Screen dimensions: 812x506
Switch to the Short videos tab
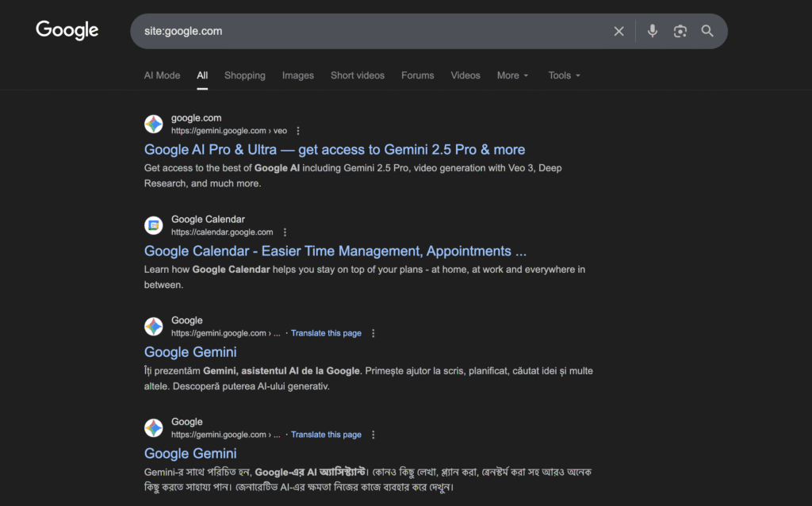(358, 75)
